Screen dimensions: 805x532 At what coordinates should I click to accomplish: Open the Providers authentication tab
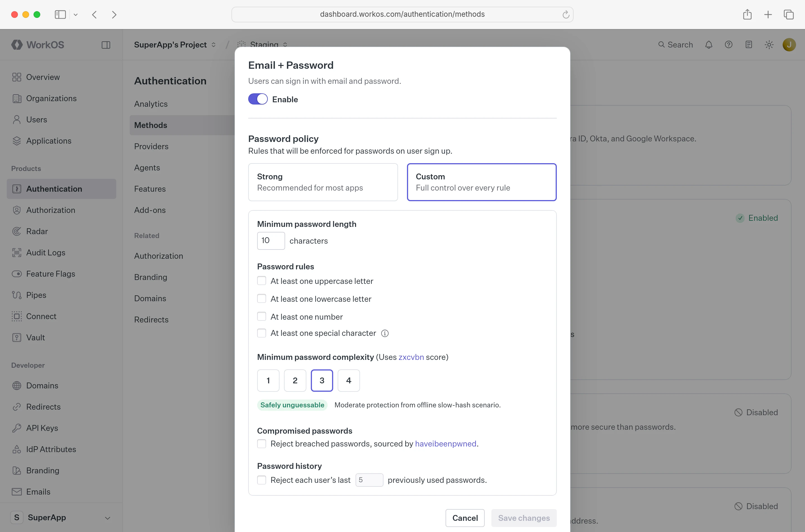point(151,146)
